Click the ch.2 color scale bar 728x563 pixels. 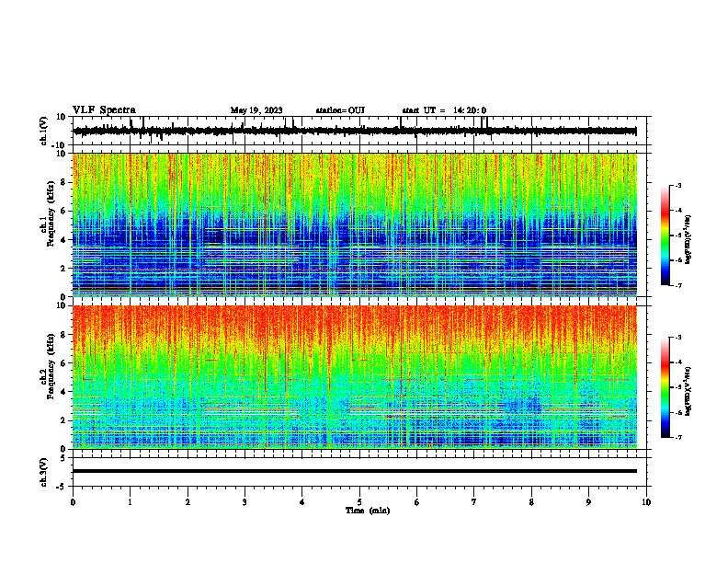pyautogui.click(x=665, y=387)
